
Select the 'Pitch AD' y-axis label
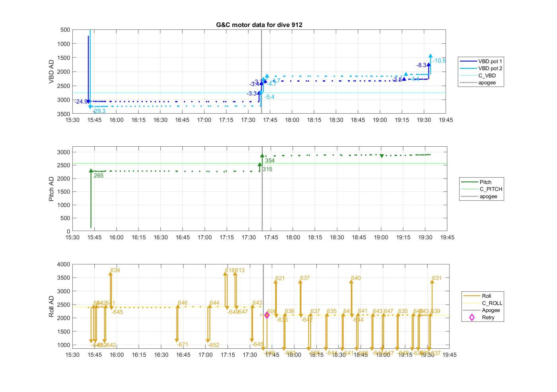click(x=51, y=189)
